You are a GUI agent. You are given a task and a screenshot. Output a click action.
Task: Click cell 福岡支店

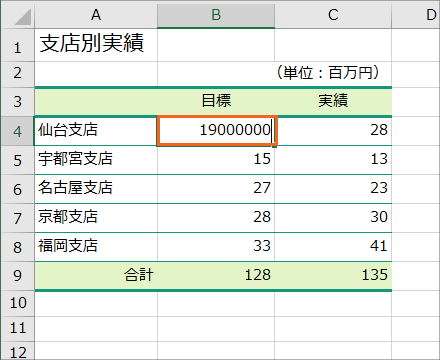tap(96, 247)
